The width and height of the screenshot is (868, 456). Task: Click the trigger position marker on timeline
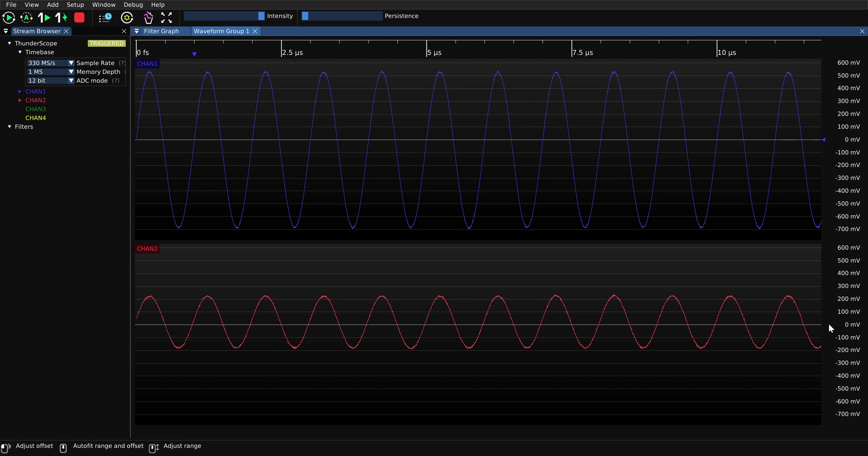tap(194, 54)
